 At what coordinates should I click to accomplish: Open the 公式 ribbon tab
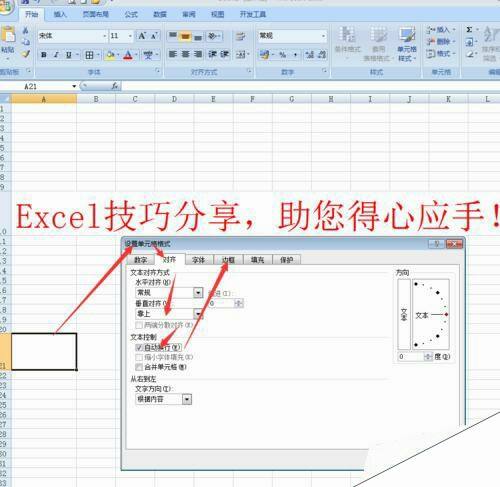point(131,14)
